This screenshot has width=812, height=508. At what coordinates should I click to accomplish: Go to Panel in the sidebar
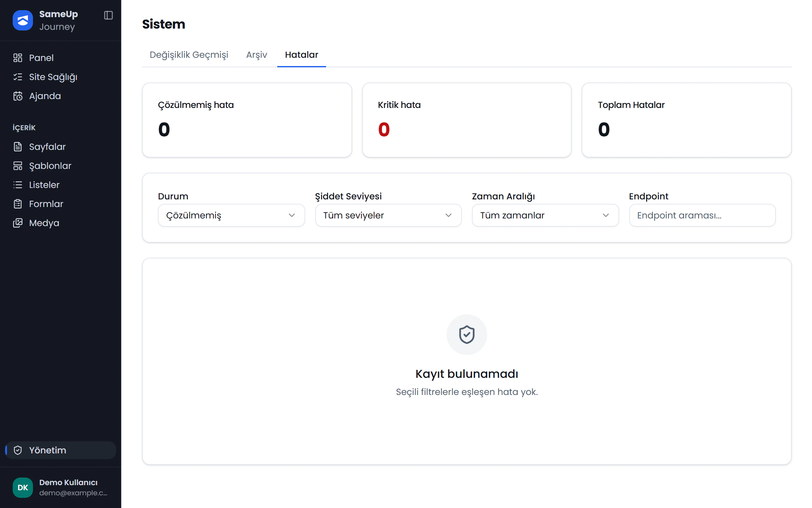pos(60,58)
